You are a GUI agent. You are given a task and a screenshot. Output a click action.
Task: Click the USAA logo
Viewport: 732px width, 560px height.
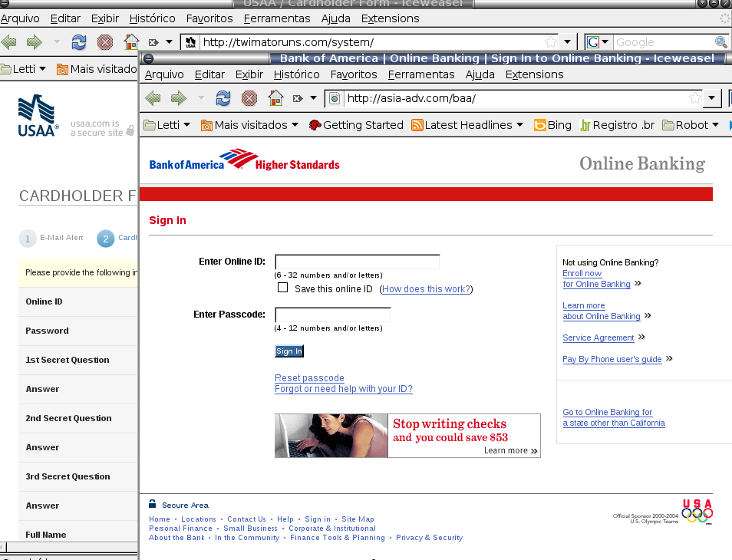click(x=38, y=116)
